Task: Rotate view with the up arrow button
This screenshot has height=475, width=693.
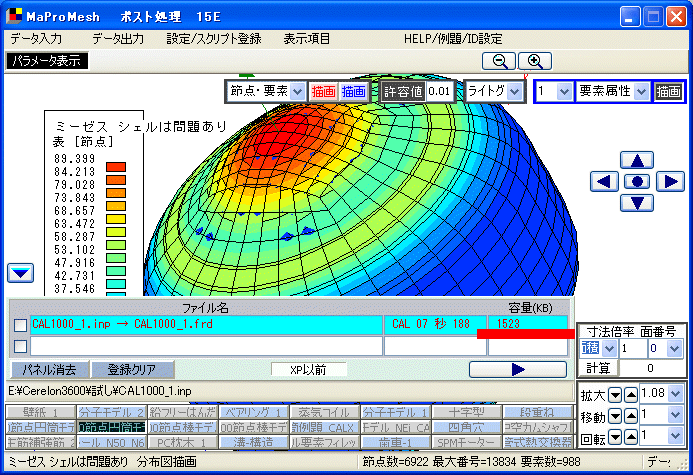Action: [x=637, y=160]
